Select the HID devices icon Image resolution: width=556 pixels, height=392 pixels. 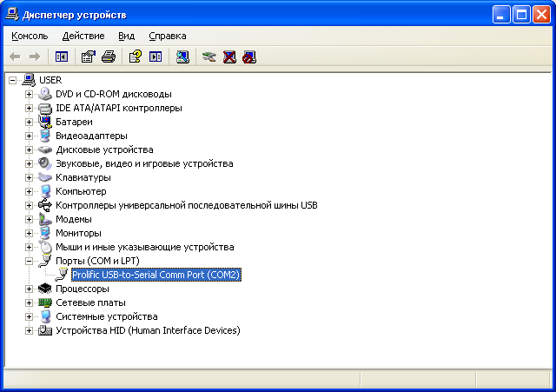45,330
